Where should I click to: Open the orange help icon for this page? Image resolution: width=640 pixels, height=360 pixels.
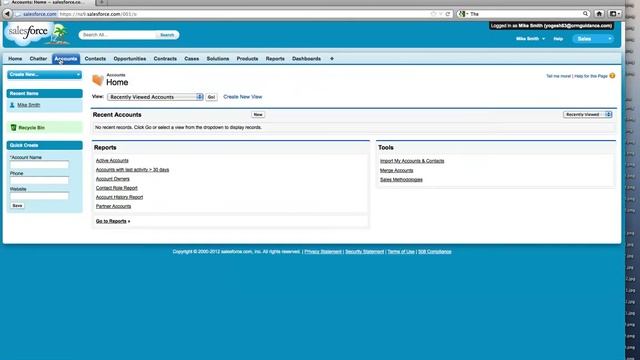click(x=612, y=76)
